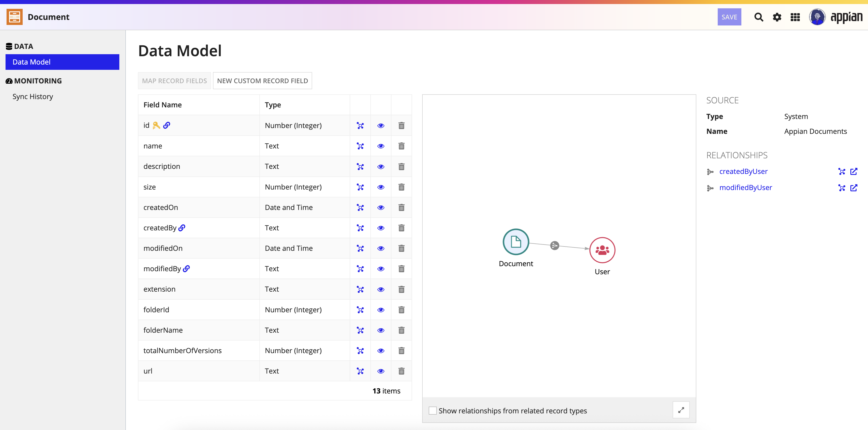The image size is (868, 430).
Task: Open createdByUser relationship in new tab icon
Action: pyautogui.click(x=854, y=172)
